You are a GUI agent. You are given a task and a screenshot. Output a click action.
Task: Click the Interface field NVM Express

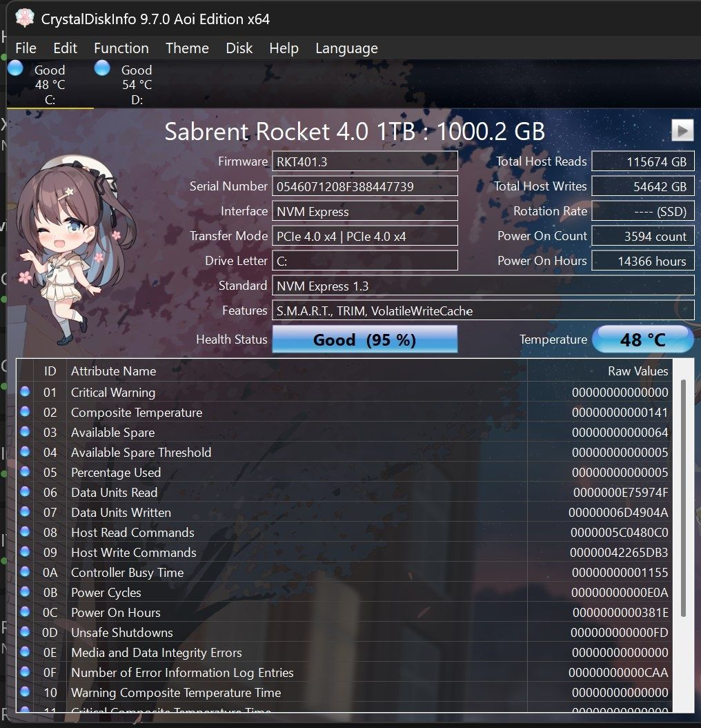pos(364,211)
